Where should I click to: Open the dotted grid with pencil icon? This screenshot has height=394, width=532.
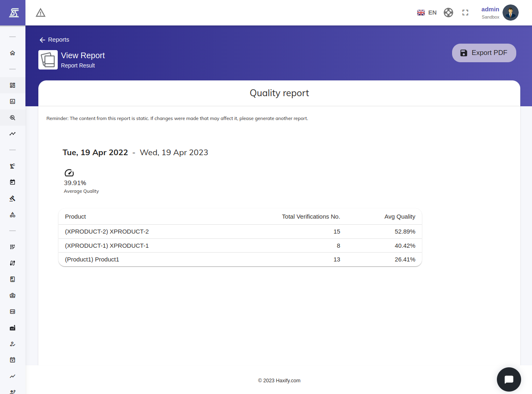pyautogui.click(x=13, y=247)
